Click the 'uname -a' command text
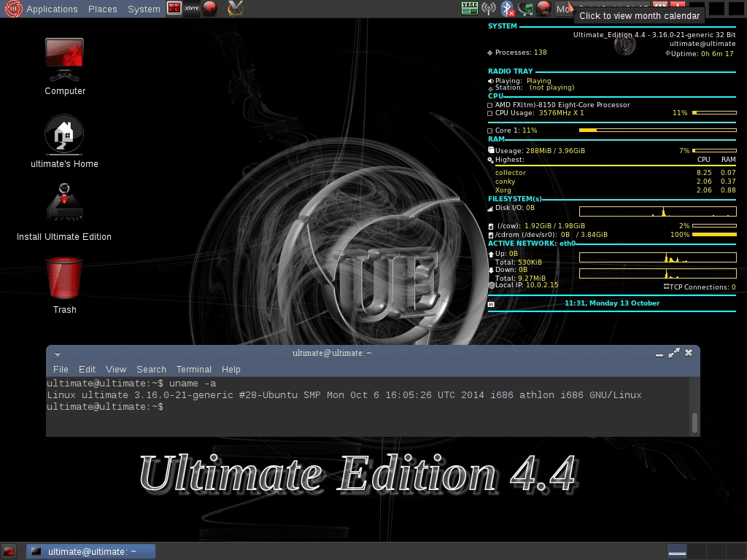 pos(193,384)
